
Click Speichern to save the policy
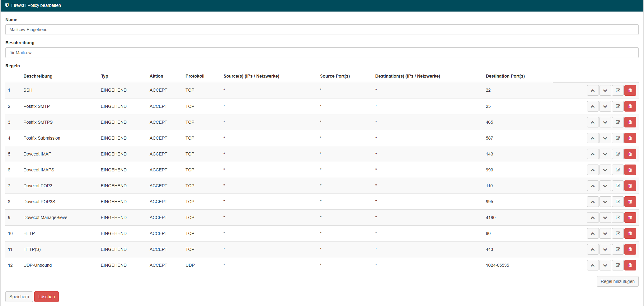tap(19, 297)
